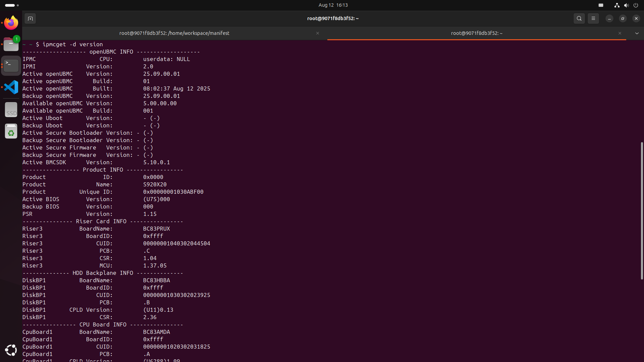Open the Files app in the dock
This screenshot has height=362, width=644.
coord(11,44)
